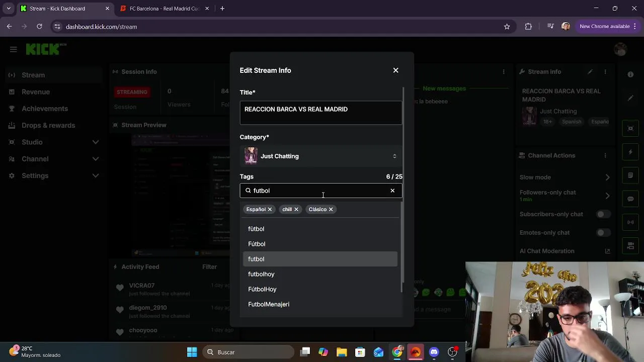Open the Windows Start menu

[192, 352]
